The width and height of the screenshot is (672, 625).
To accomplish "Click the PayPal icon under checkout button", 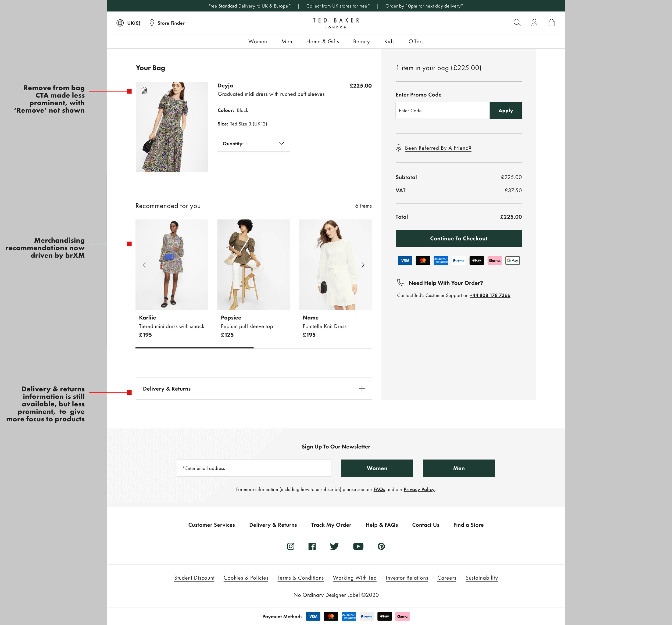I will 459,260.
